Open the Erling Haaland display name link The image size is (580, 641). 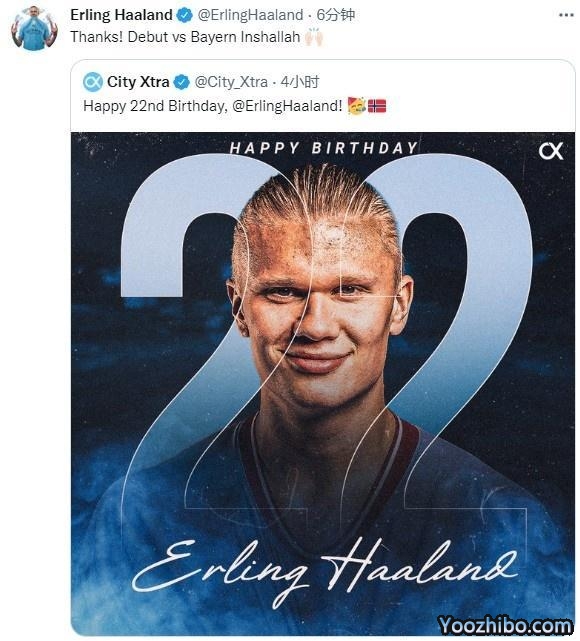coord(121,15)
